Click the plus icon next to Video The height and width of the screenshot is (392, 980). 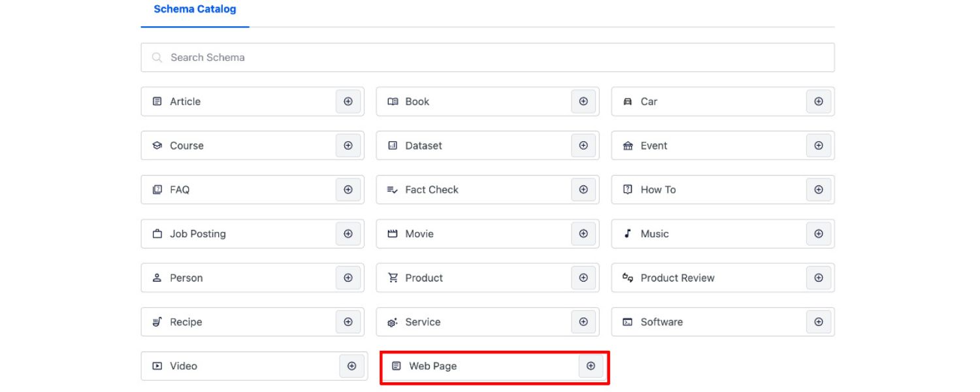351,366
